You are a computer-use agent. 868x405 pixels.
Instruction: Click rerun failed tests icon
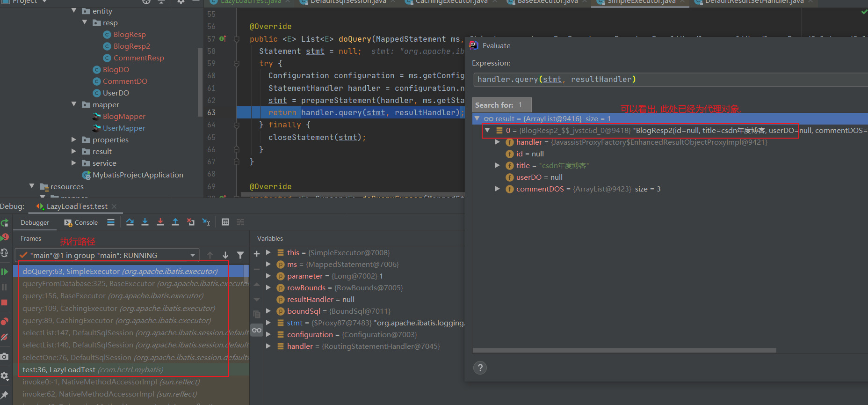[x=5, y=237]
